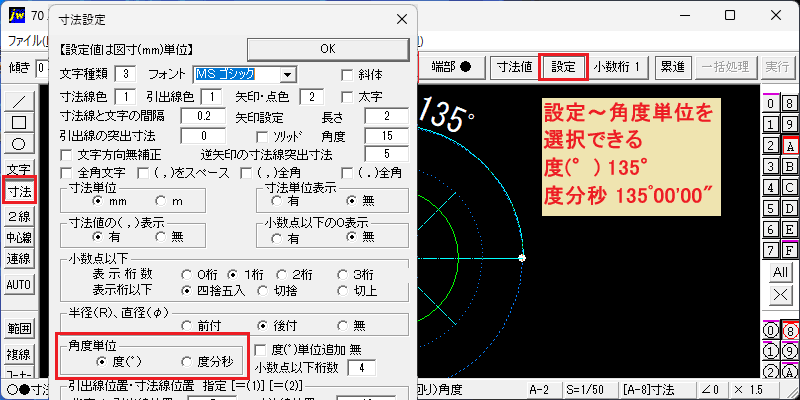Click the 小数点以下桁数 input field
Image resolution: width=800 pixels, height=400 pixels.
coord(362,367)
